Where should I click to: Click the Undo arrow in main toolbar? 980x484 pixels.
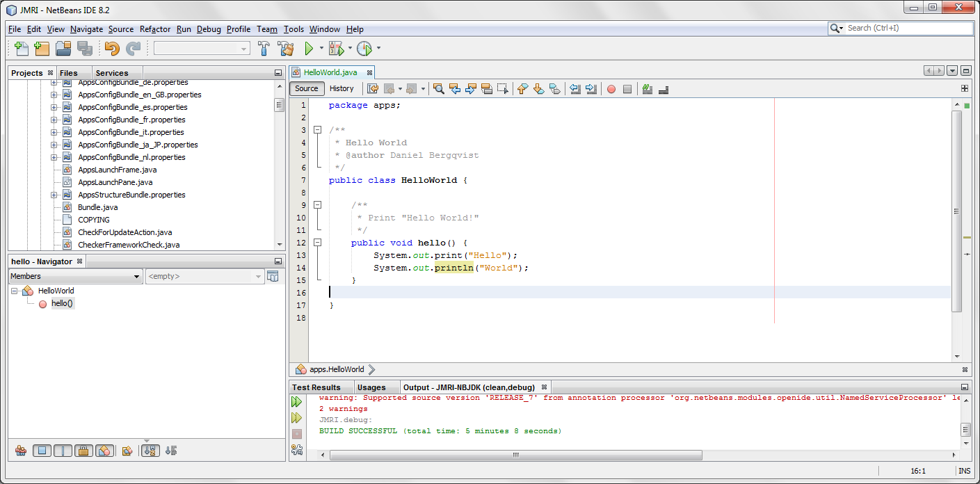(112, 49)
